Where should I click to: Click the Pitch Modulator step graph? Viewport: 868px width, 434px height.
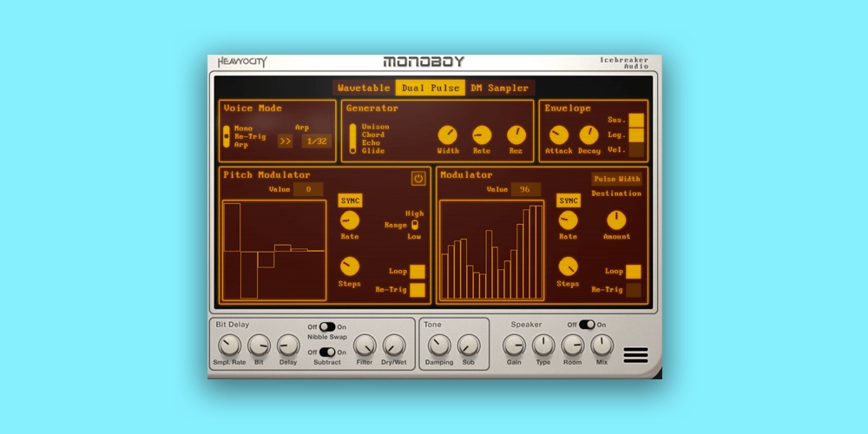(274, 251)
